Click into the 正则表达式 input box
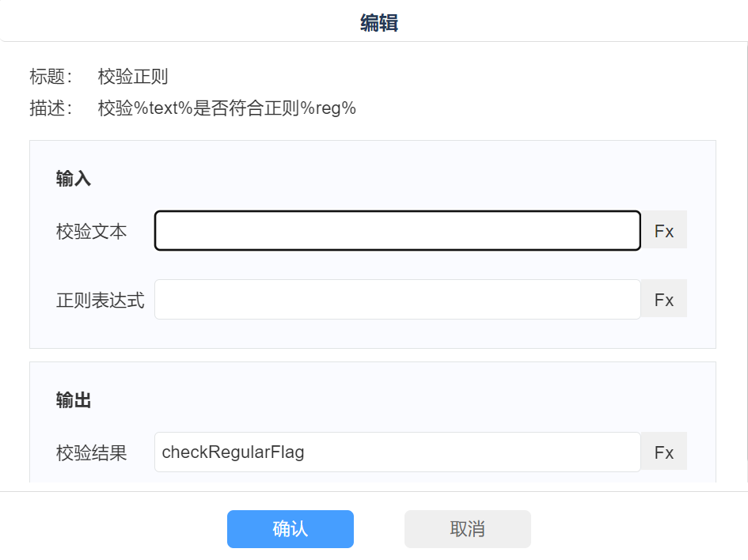This screenshot has height=560, width=748. pyautogui.click(x=397, y=300)
